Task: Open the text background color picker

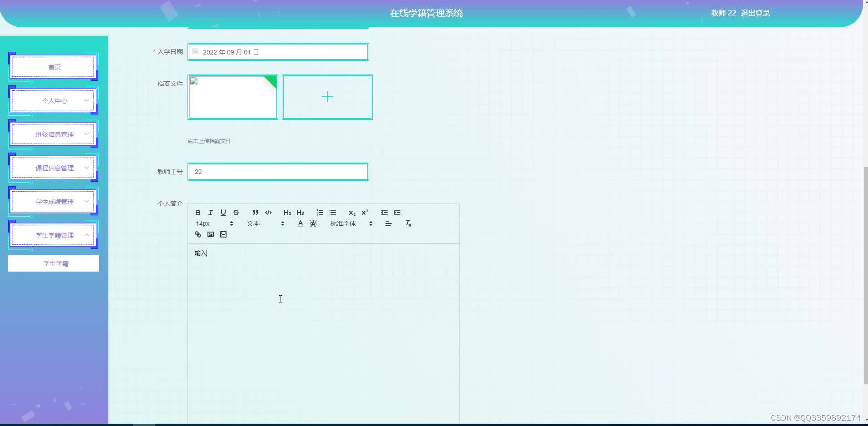Action: (313, 223)
